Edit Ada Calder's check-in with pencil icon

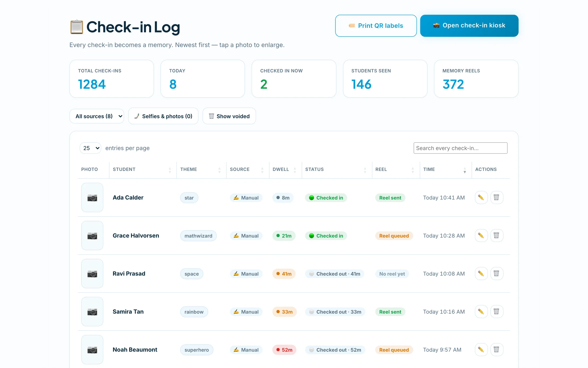(481, 197)
